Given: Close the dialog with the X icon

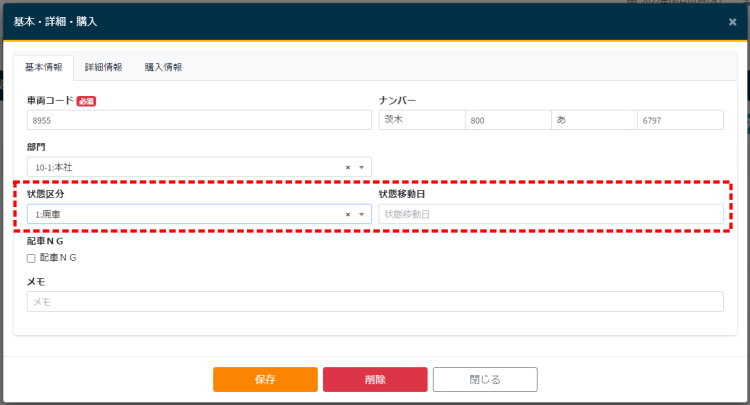Looking at the screenshot, I should pos(732,21).
